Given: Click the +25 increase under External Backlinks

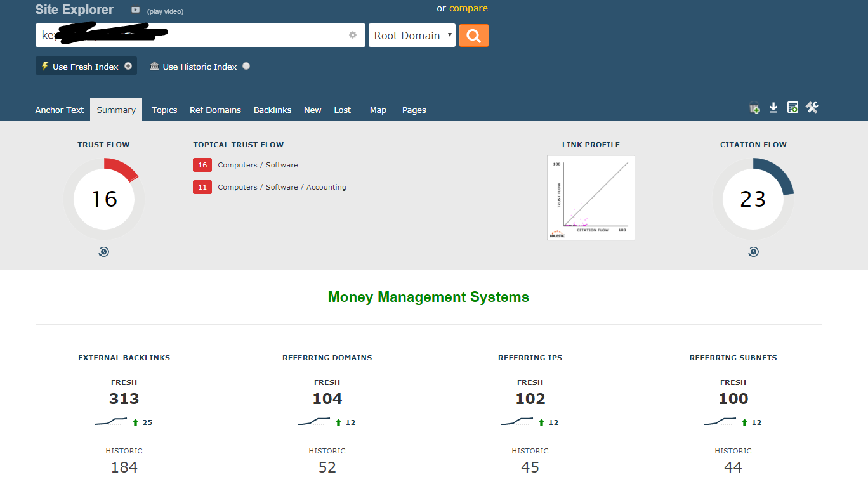Looking at the screenshot, I should (x=142, y=422).
